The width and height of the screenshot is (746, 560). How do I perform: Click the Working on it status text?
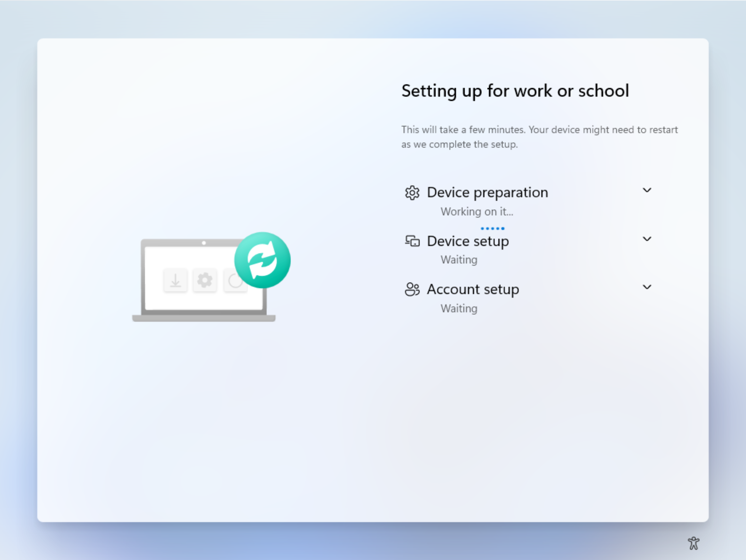(x=477, y=212)
